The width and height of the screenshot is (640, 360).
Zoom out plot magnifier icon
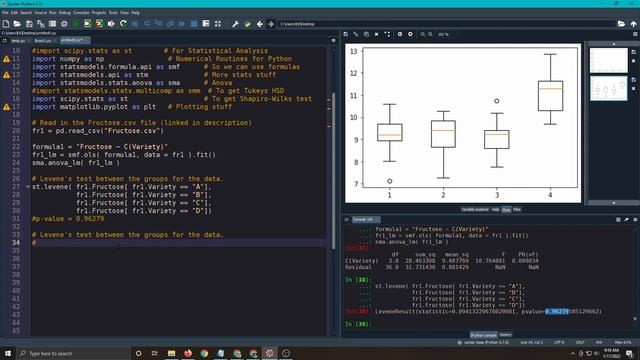click(x=423, y=34)
